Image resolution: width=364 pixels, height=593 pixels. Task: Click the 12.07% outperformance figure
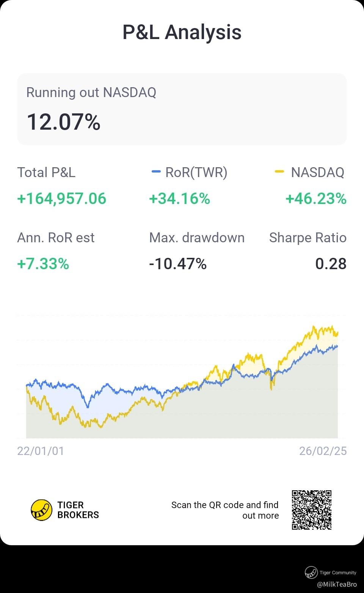coord(64,122)
